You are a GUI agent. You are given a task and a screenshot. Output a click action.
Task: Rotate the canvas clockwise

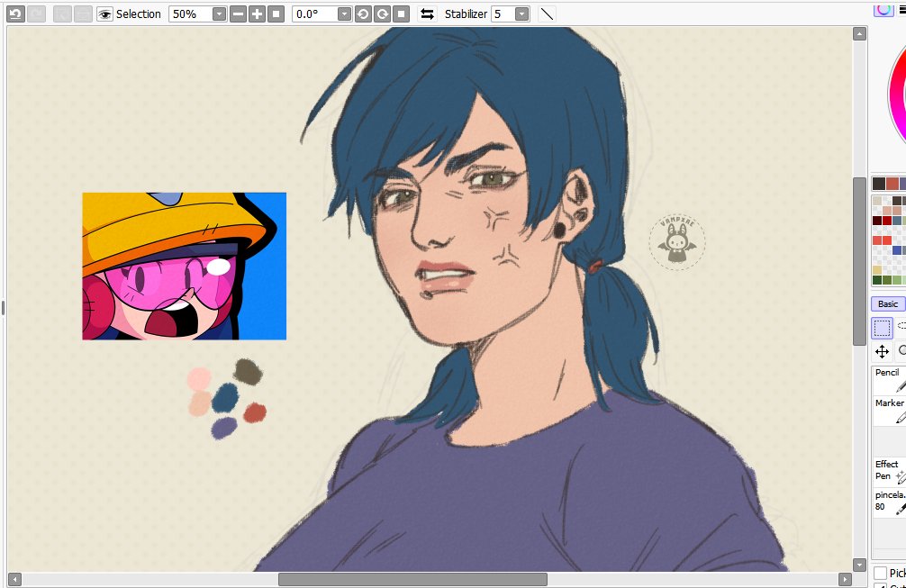tap(382, 14)
